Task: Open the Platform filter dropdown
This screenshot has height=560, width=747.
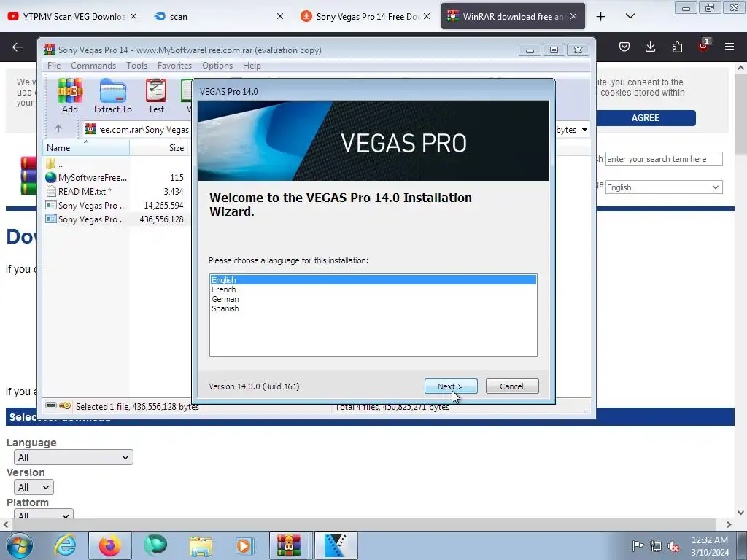Action: click(x=43, y=516)
